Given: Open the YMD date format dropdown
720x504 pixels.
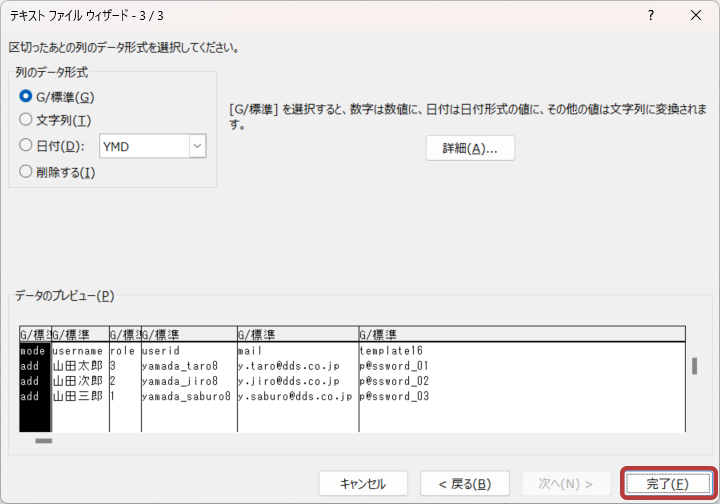Looking at the screenshot, I should [196, 146].
